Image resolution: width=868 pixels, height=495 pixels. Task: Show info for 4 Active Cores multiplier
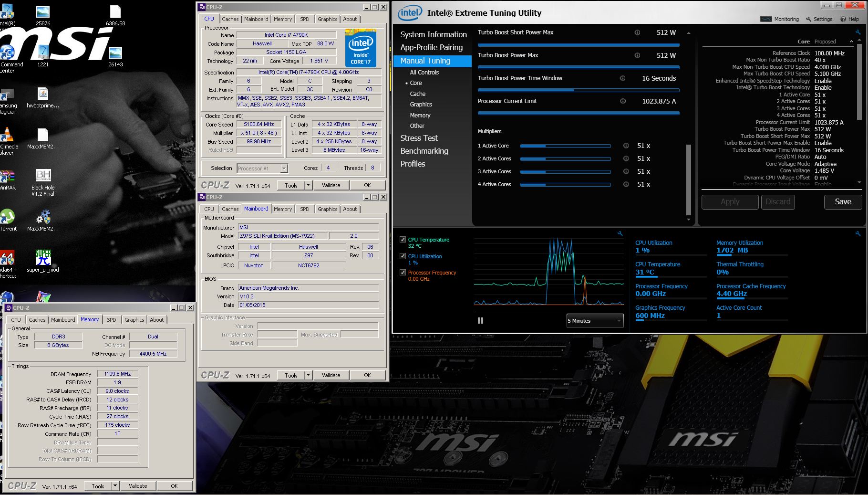[626, 184]
